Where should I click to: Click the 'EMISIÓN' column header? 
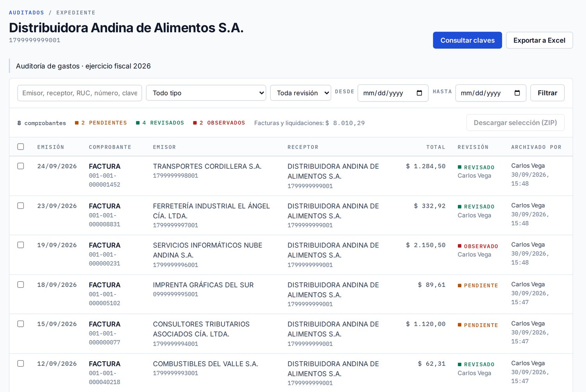(51, 147)
